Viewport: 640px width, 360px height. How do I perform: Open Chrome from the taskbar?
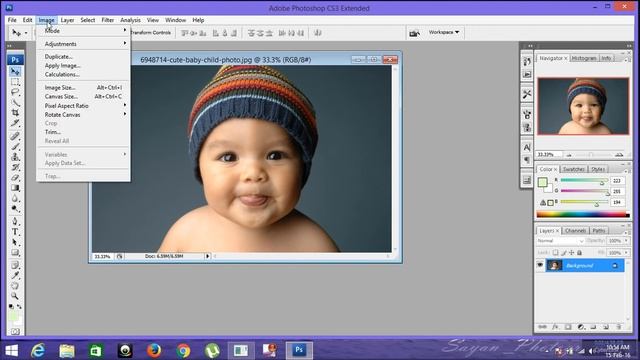pyautogui.click(x=183, y=350)
